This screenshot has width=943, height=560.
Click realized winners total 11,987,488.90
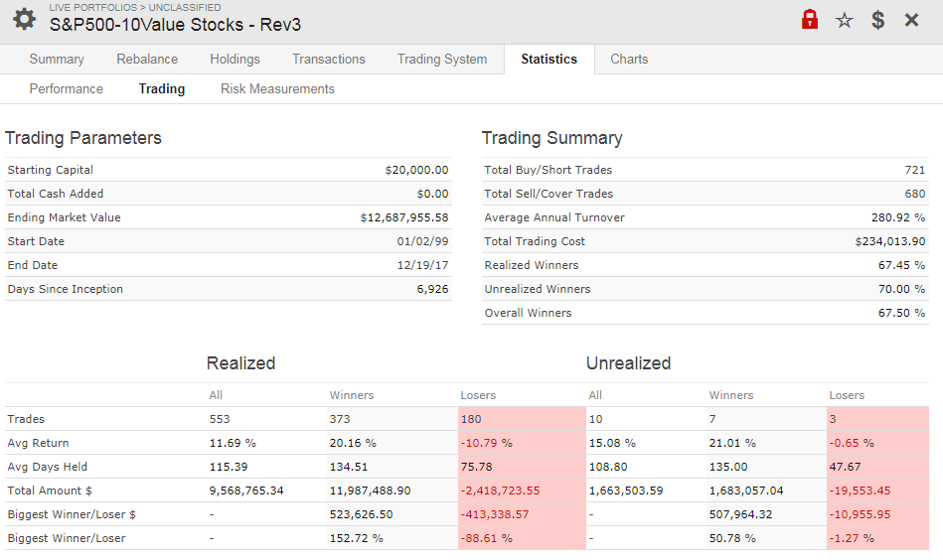click(x=370, y=490)
